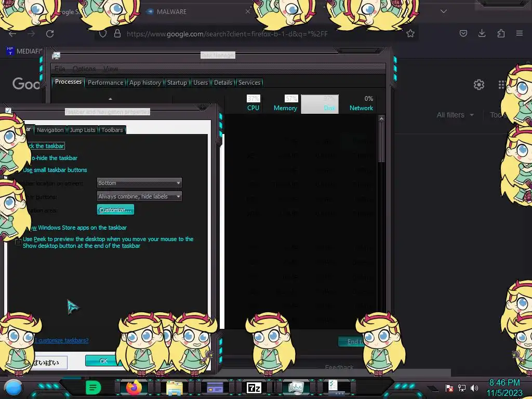Switch to Firefox from the taskbar
This screenshot has height=399, width=532.
(134, 388)
